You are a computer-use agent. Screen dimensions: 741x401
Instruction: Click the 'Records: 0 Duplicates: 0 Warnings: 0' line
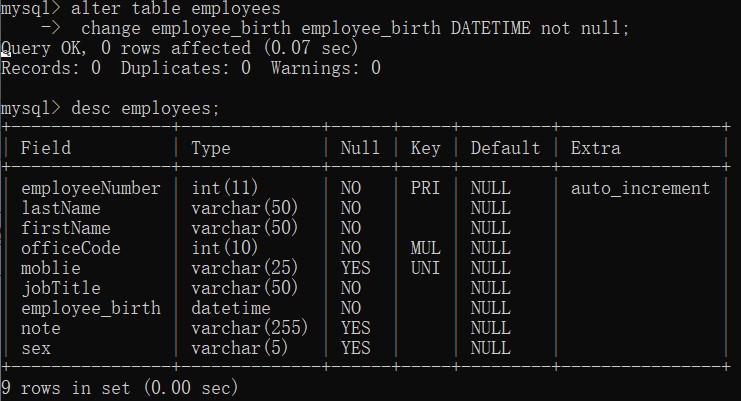tap(191, 68)
